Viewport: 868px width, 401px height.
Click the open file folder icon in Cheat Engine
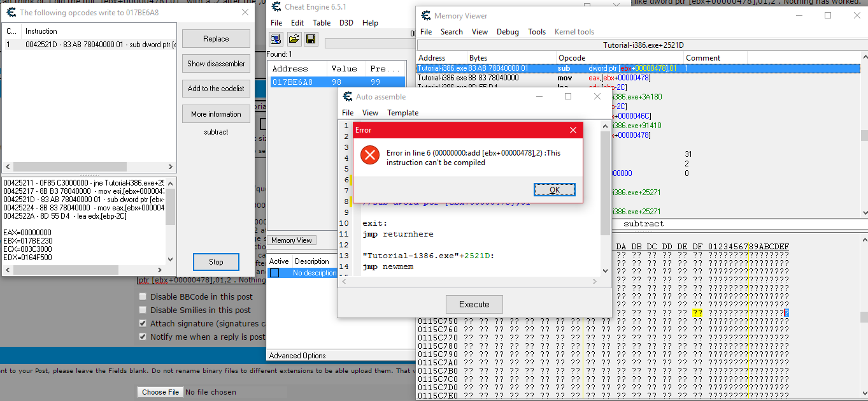click(294, 40)
